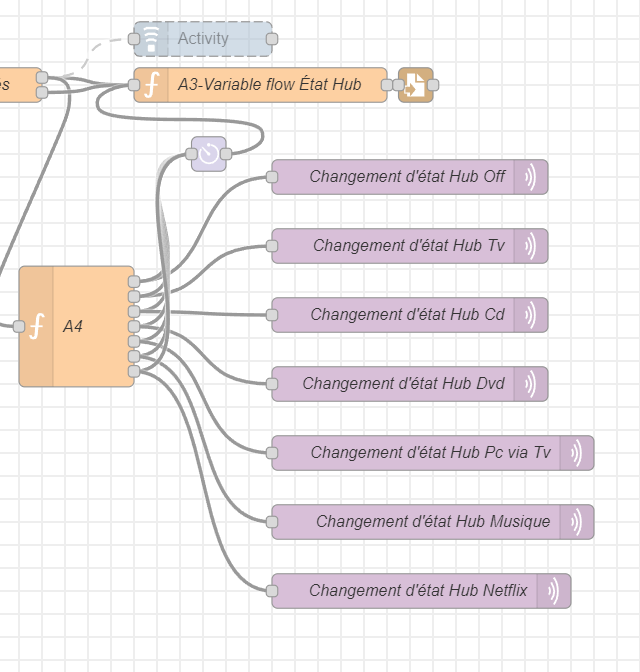Select the A4 function node

coord(76,326)
